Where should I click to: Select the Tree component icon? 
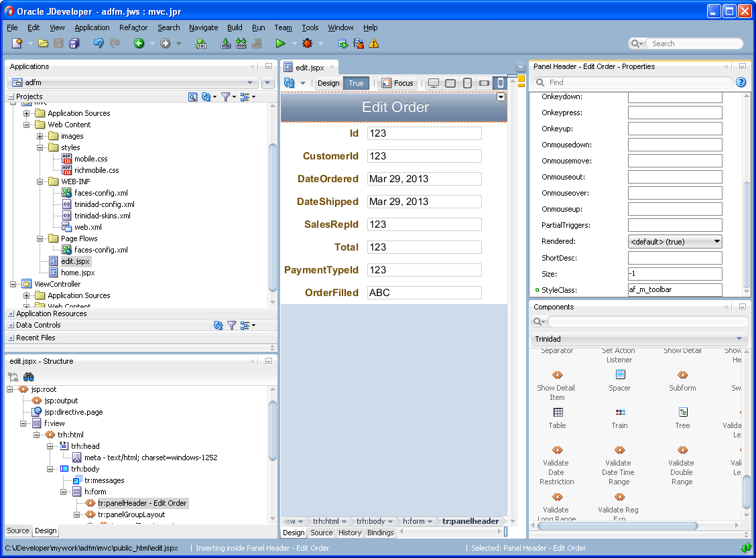(x=683, y=412)
